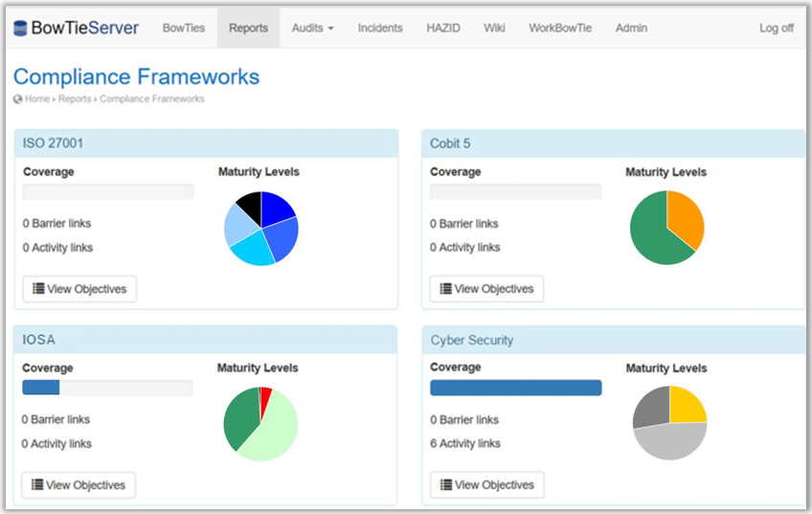Click the Cyber Security coverage progress bar
812x514 pixels.
515,388
